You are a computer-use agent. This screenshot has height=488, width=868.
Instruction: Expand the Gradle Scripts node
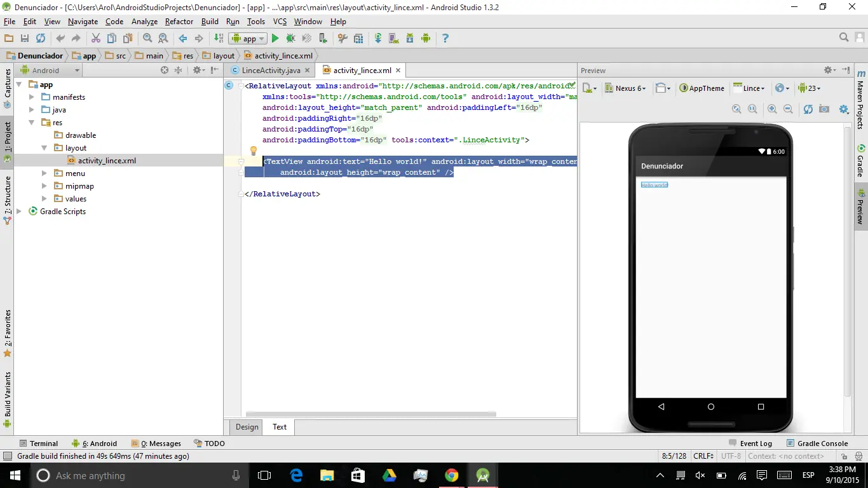[x=19, y=212]
